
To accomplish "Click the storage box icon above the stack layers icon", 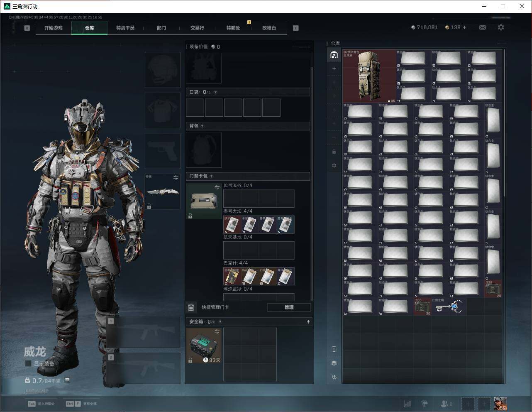I will (334, 349).
